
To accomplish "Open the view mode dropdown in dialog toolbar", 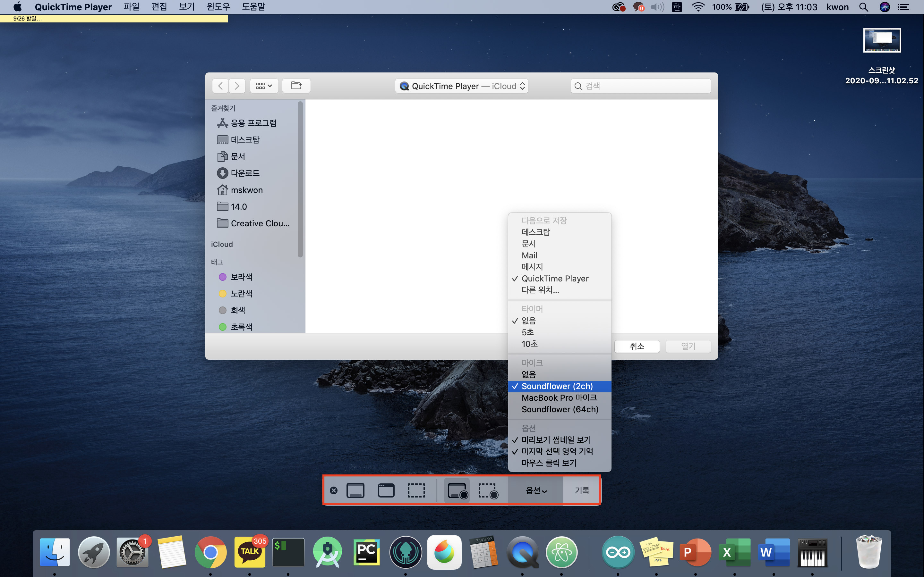I will [264, 86].
